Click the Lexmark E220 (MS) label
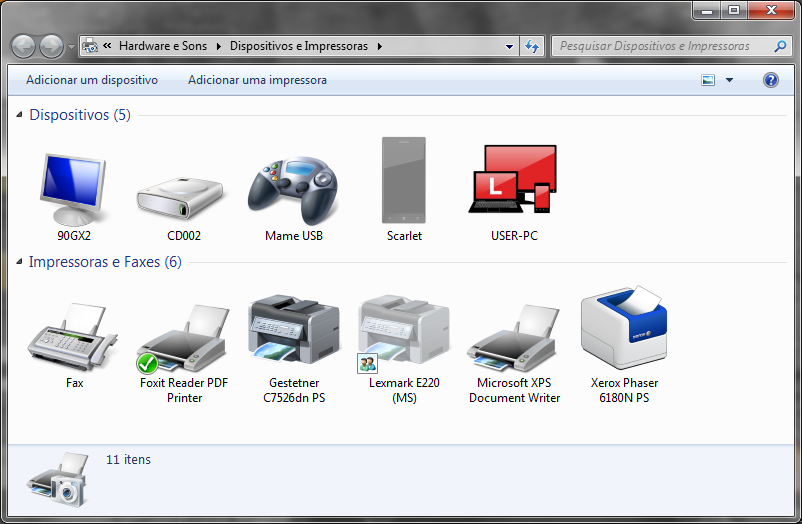The height and width of the screenshot is (524, 802). point(404,390)
